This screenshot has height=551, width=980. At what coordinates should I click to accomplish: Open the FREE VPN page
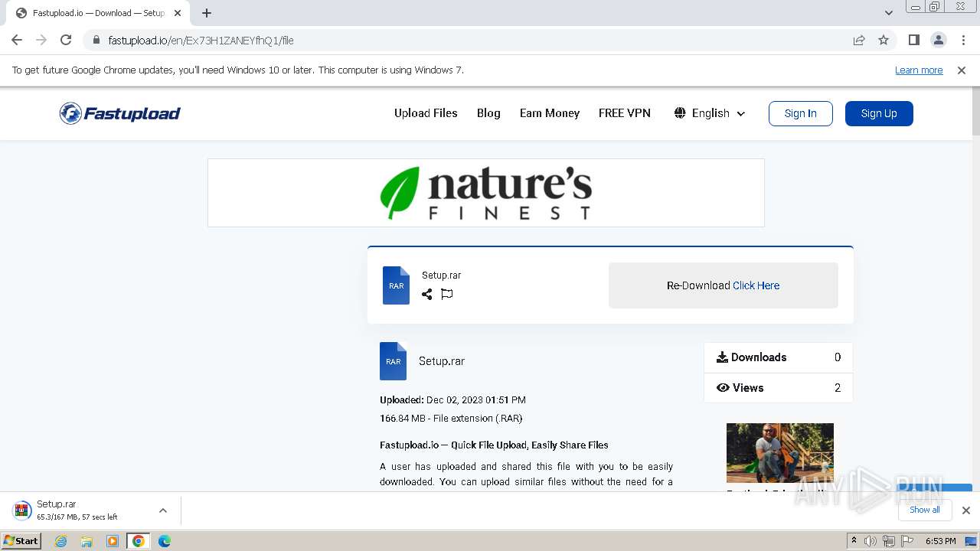coord(625,112)
